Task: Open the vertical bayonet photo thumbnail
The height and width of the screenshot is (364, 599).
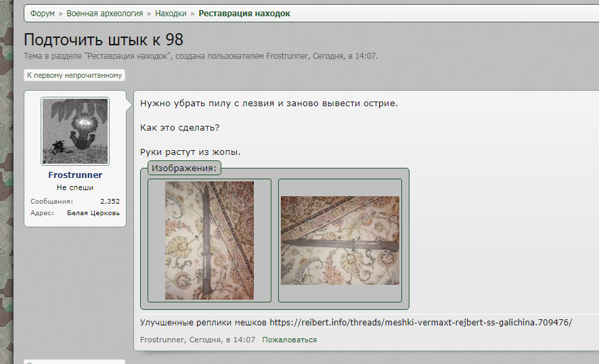Action: pos(209,240)
